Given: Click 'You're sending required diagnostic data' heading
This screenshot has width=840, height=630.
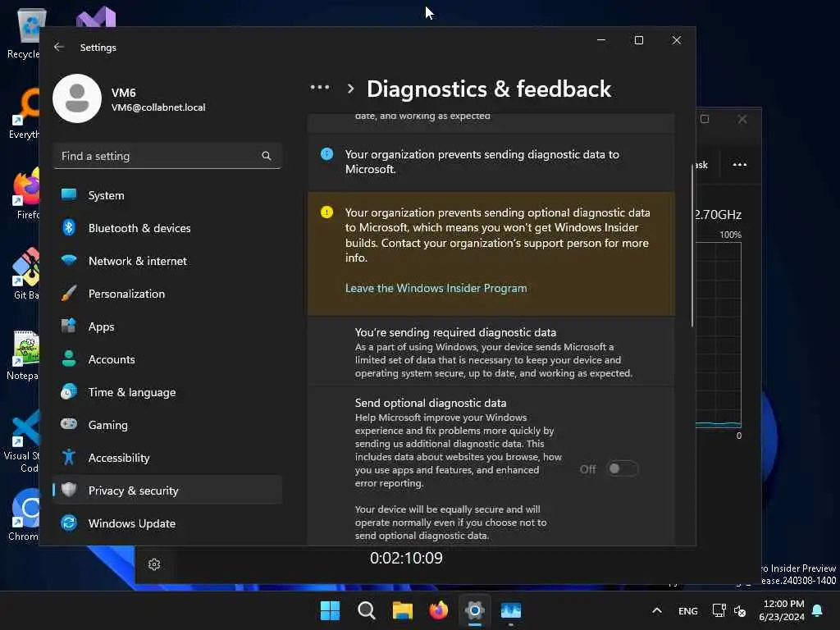Looking at the screenshot, I should click(x=455, y=332).
